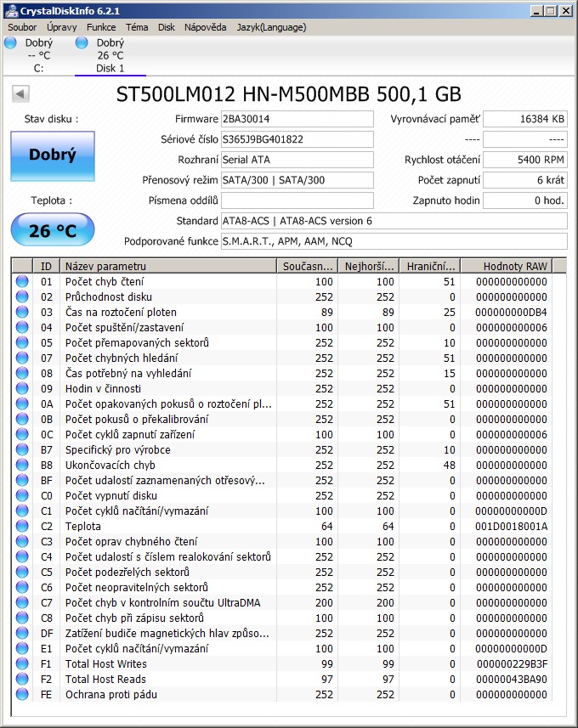Click the empty Písmena oddílů field
The height and width of the screenshot is (728, 578).
tap(297, 200)
